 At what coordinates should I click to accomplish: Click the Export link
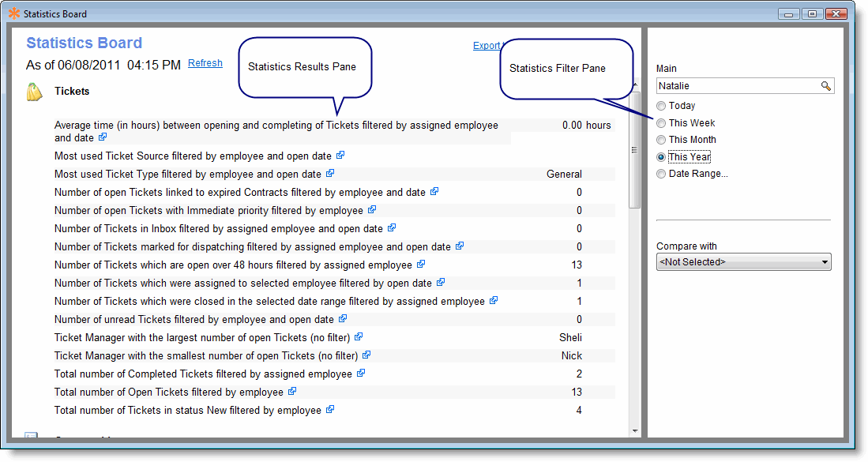coord(487,46)
